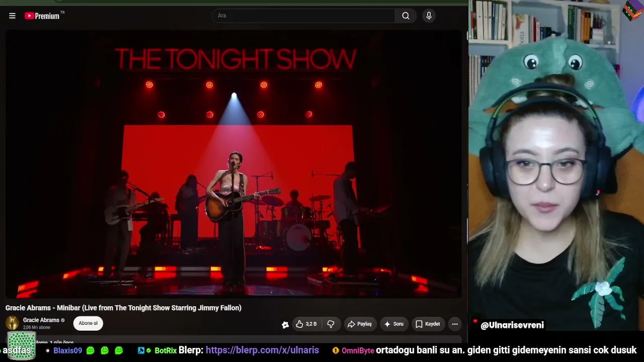Click the Tonight Show video player
The width and height of the screenshot is (644, 362).
tap(233, 164)
